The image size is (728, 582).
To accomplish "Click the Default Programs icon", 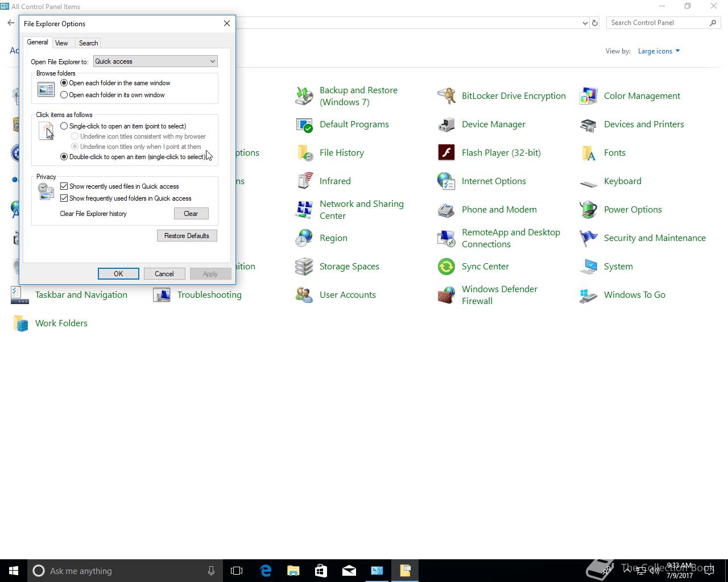I will pyautogui.click(x=304, y=124).
